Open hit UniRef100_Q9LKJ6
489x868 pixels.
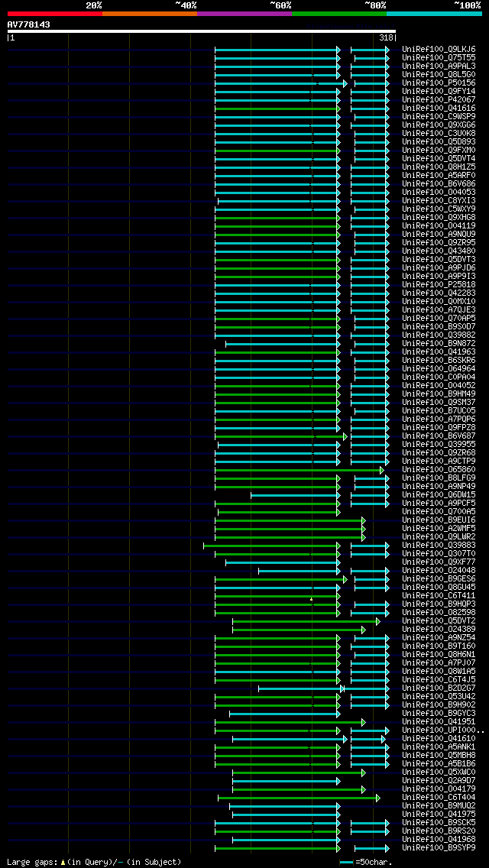point(439,49)
